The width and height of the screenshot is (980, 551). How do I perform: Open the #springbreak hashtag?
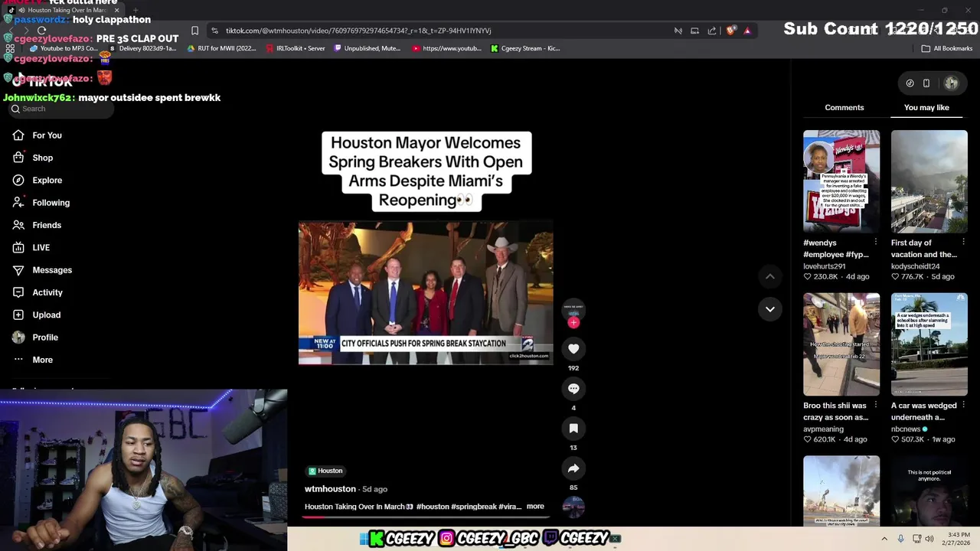474,507
